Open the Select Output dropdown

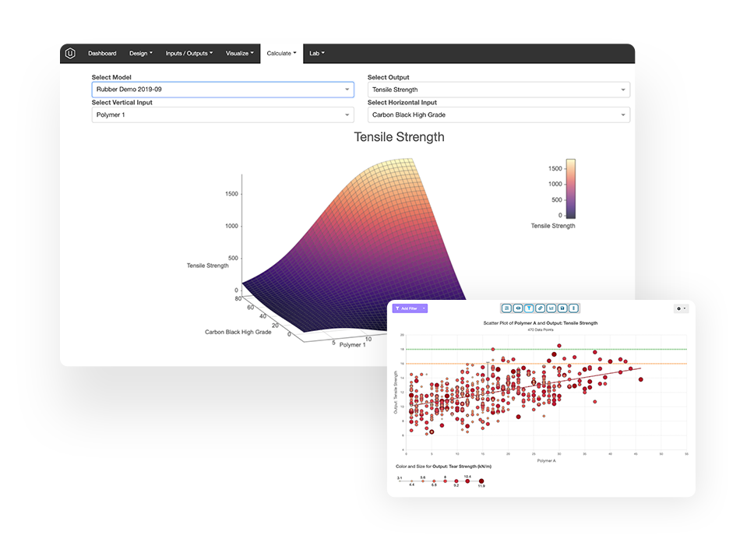pos(499,90)
